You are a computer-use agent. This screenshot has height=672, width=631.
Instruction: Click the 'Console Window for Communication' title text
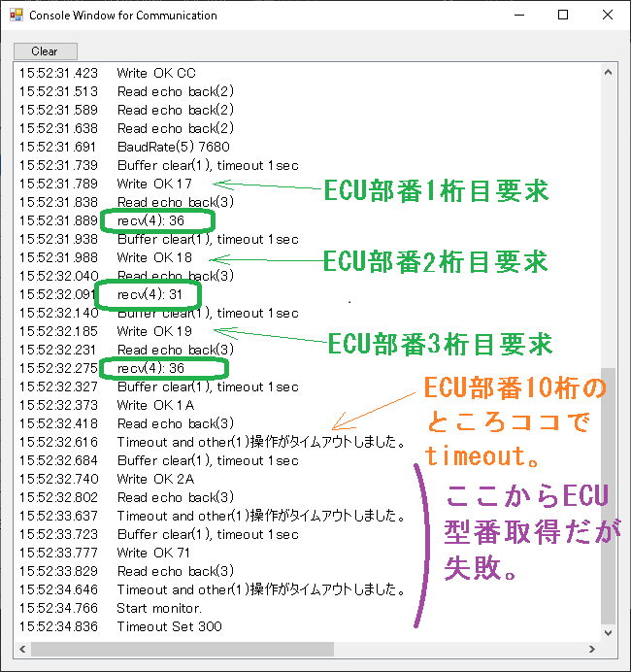123,16
